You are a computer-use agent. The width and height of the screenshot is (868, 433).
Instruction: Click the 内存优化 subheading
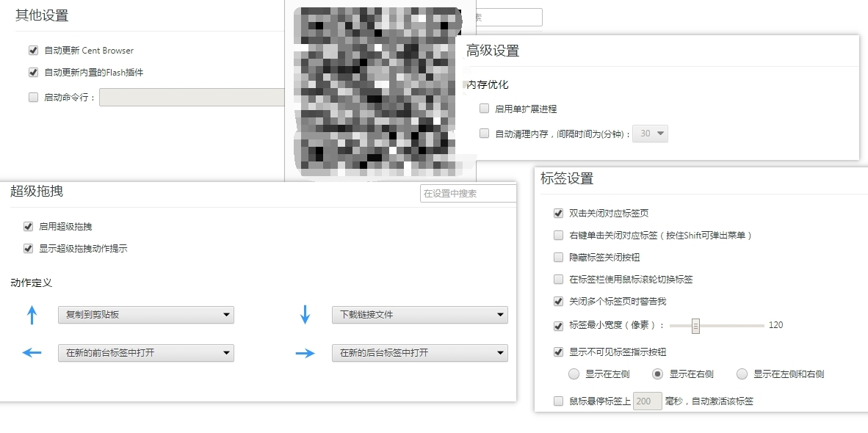(487, 84)
